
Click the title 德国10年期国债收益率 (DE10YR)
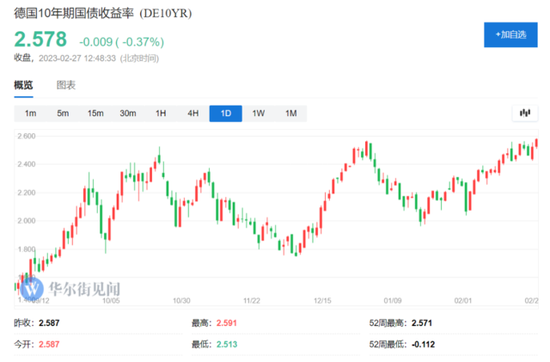click(103, 13)
